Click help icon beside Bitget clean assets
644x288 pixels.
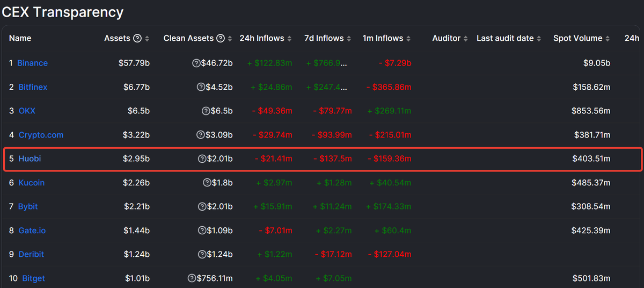(192, 278)
